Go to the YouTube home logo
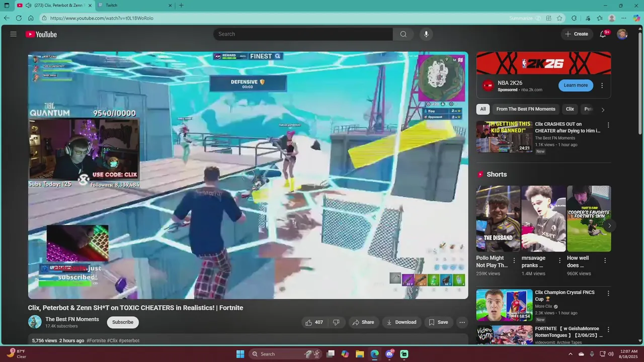Image resolution: width=644 pixels, height=362 pixels. point(41,34)
